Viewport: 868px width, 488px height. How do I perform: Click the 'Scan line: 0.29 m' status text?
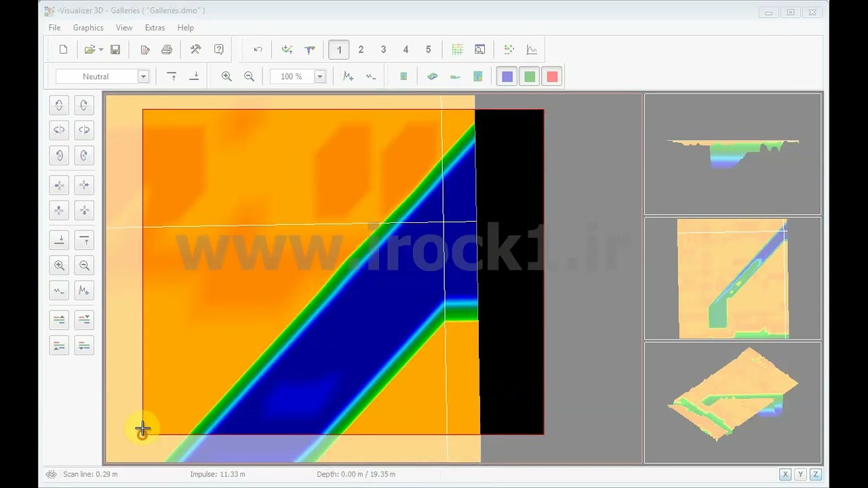point(90,474)
